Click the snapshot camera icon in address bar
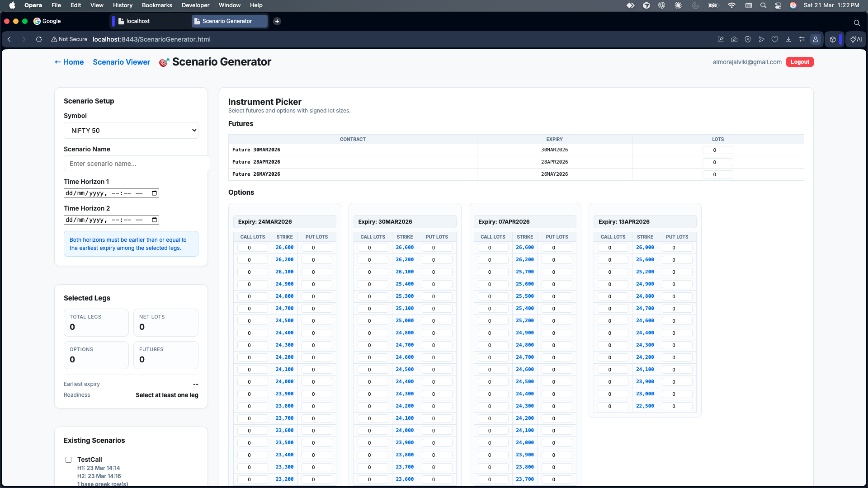Viewport: 868px width, 488px height. pos(734,39)
